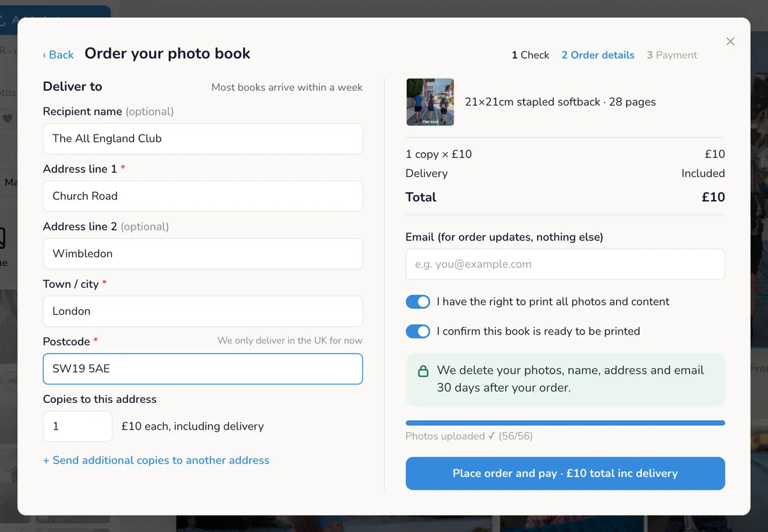The height and width of the screenshot is (532, 768).
Task: Edit the Address line 1 field
Action: coord(203,196)
